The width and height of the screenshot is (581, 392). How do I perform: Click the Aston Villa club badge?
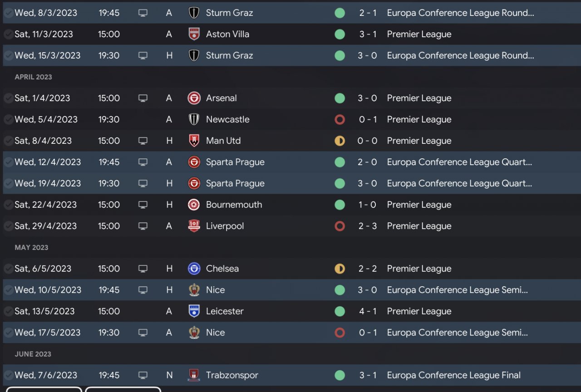(x=194, y=34)
